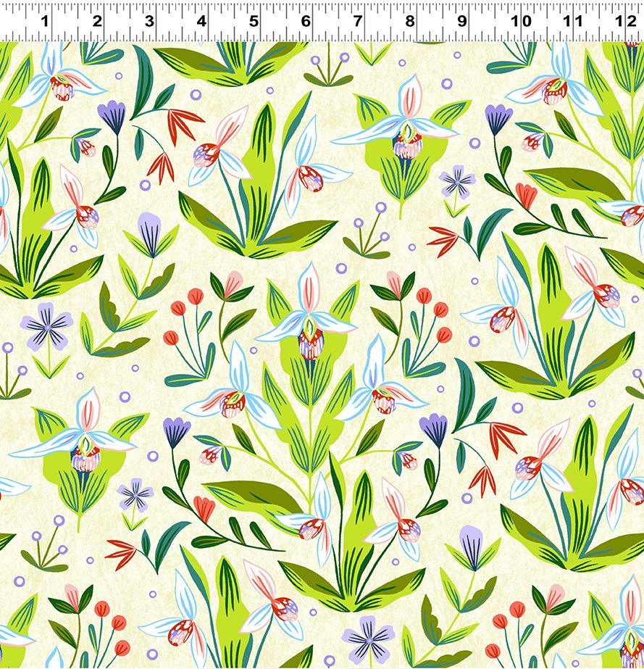Click the lavender five-petal flower below ruler mark 9
Viewport: 644px width, 669px height.
pos(457,181)
